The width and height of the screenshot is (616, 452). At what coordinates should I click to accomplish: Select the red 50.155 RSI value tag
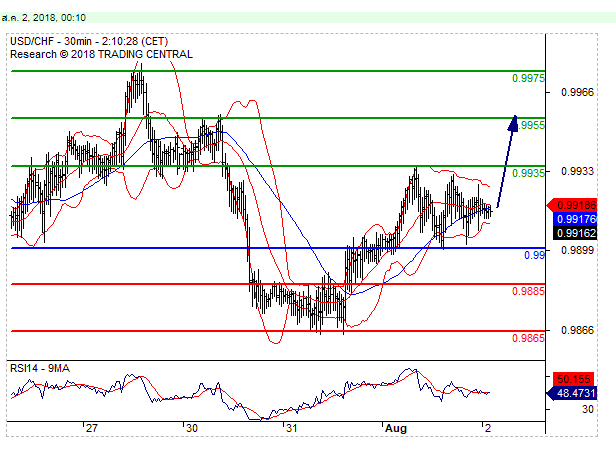(x=575, y=379)
